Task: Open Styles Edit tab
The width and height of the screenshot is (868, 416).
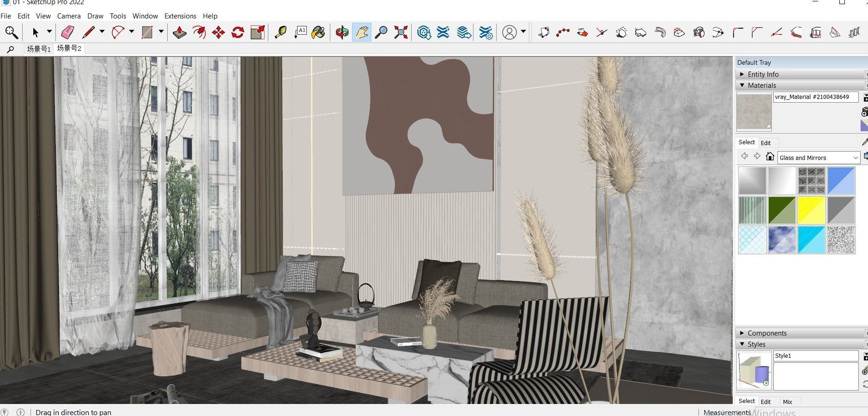Action: click(x=765, y=402)
